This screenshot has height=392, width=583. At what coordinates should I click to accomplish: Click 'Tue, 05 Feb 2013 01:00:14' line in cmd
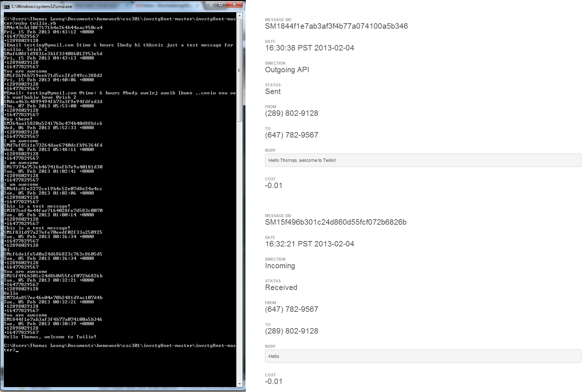click(49, 215)
